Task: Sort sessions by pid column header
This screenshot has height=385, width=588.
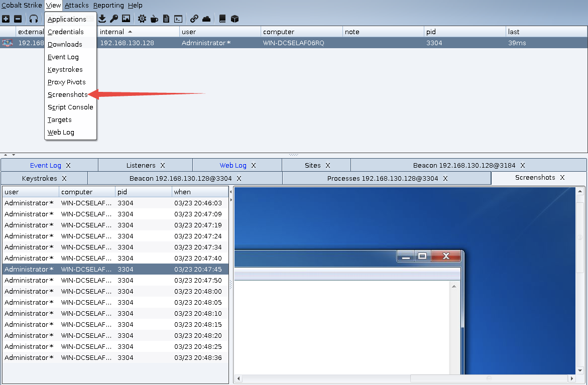Action: [464, 32]
